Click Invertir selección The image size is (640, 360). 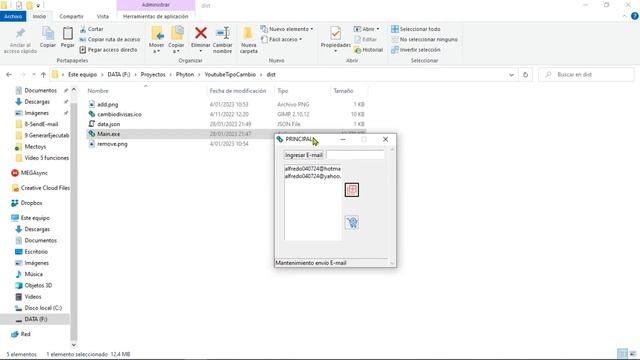pyautogui.click(x=416, y=50)
